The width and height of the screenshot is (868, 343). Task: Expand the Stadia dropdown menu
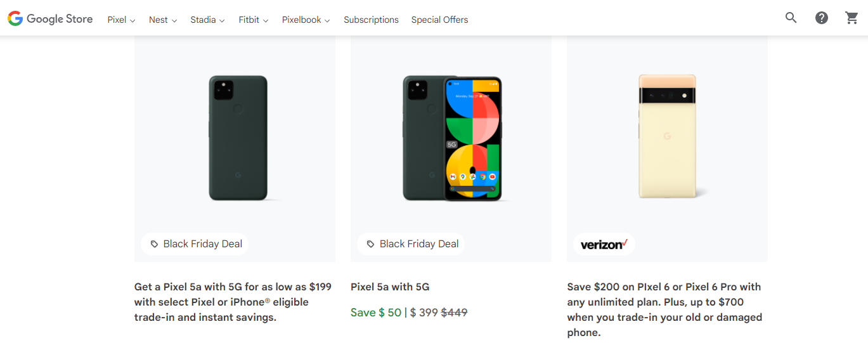tap(208, 20)
